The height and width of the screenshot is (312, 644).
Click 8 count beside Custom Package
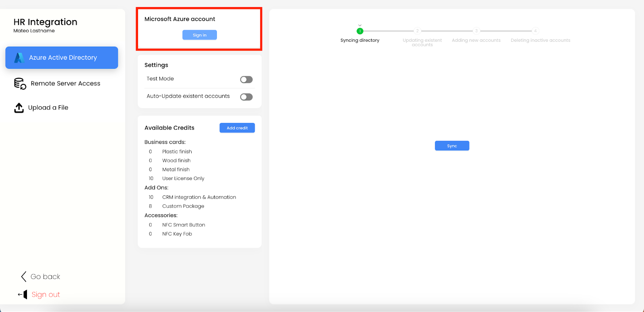coord(151,206)
